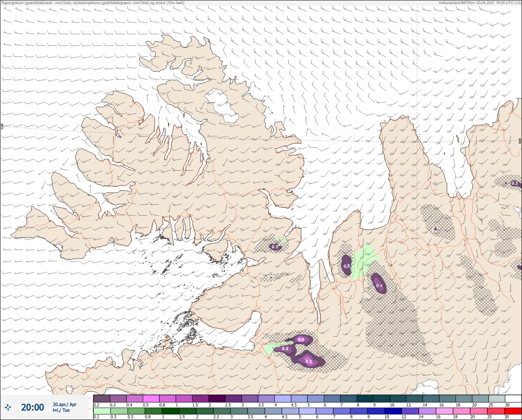
Task: Click the N66 latitude label on left edge
Action: (2, 127)
